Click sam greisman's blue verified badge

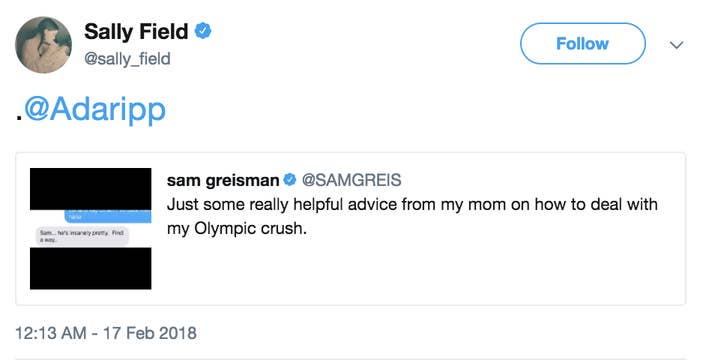tap(290, 180)
